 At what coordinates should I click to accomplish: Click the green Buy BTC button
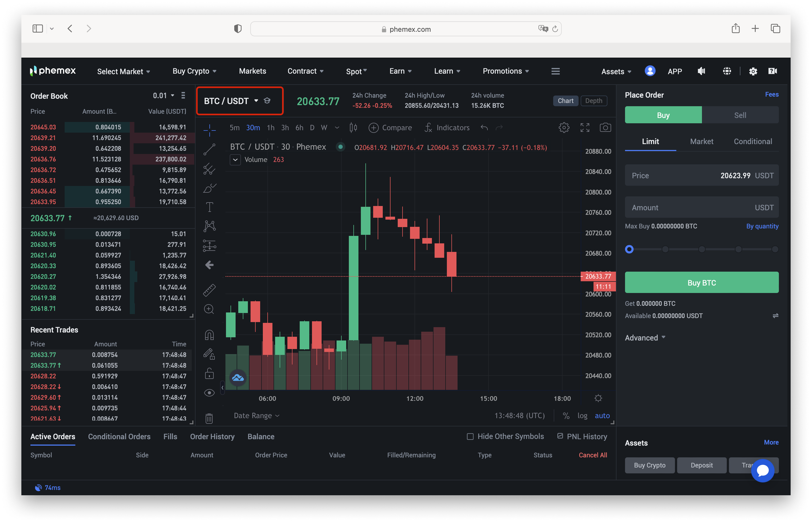701,283
